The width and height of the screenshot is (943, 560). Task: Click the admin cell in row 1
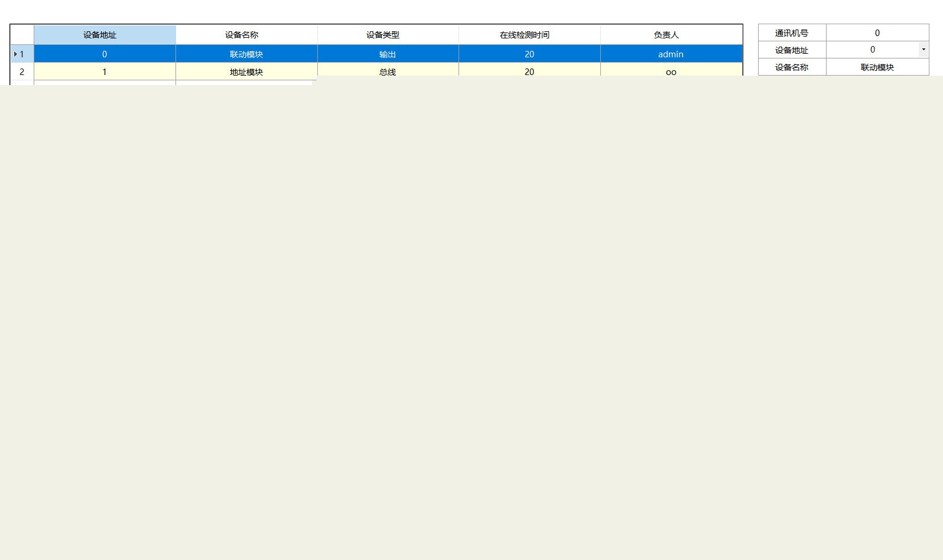(x=671, y=54)
